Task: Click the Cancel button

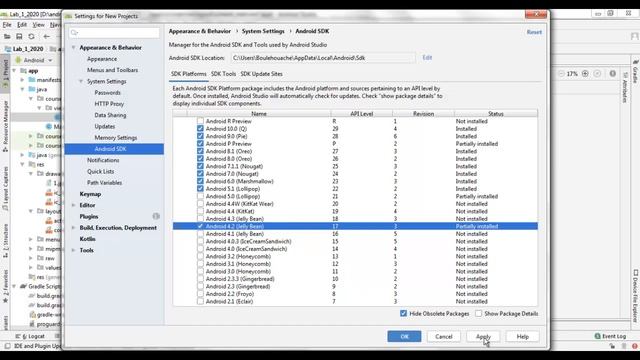Action: coord(443,336)
